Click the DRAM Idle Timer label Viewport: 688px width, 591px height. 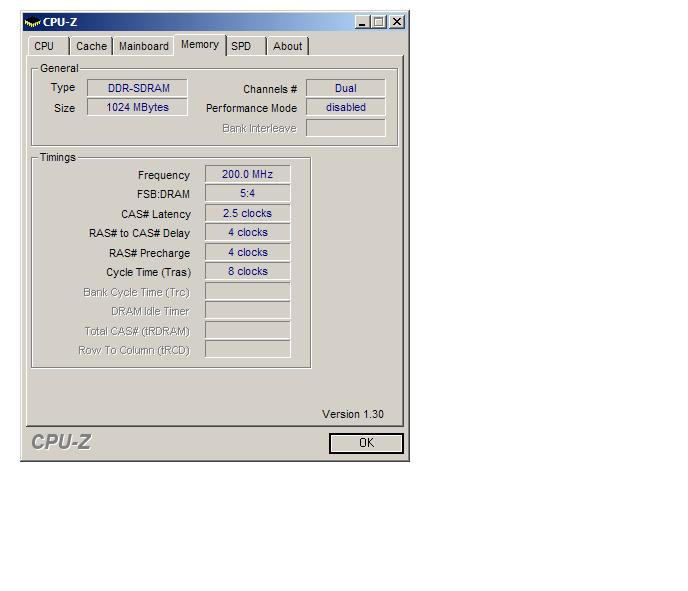coord(150,311)
